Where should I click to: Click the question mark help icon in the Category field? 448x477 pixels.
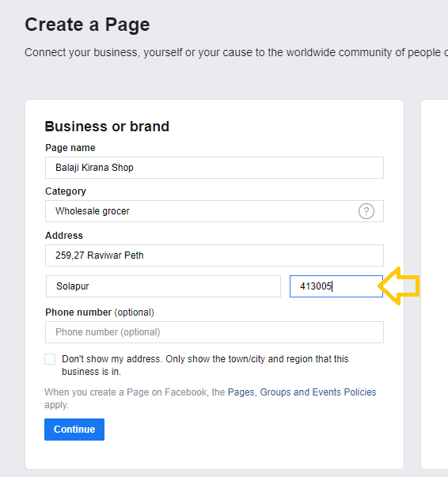(x=366, y=211)
